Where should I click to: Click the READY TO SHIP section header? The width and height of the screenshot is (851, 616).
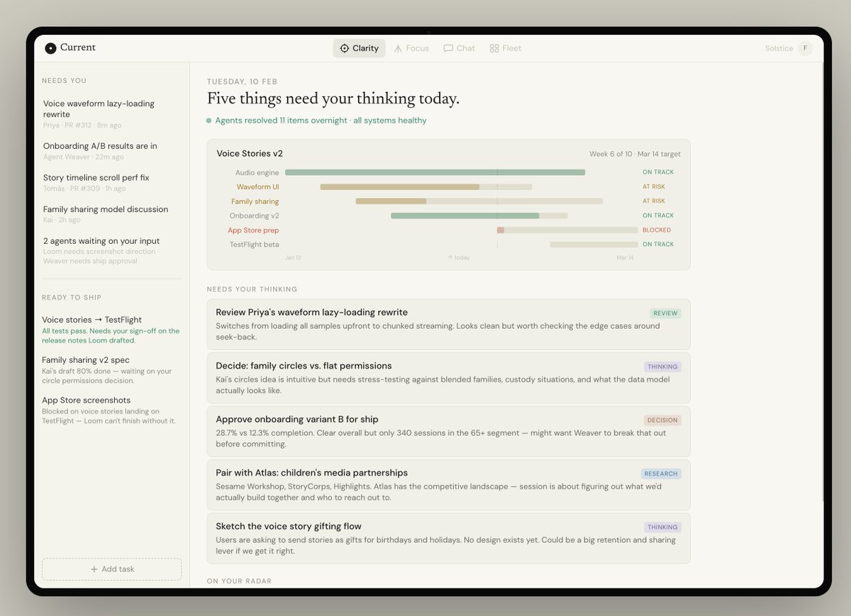pyautogui.click(x=72, y=298)
